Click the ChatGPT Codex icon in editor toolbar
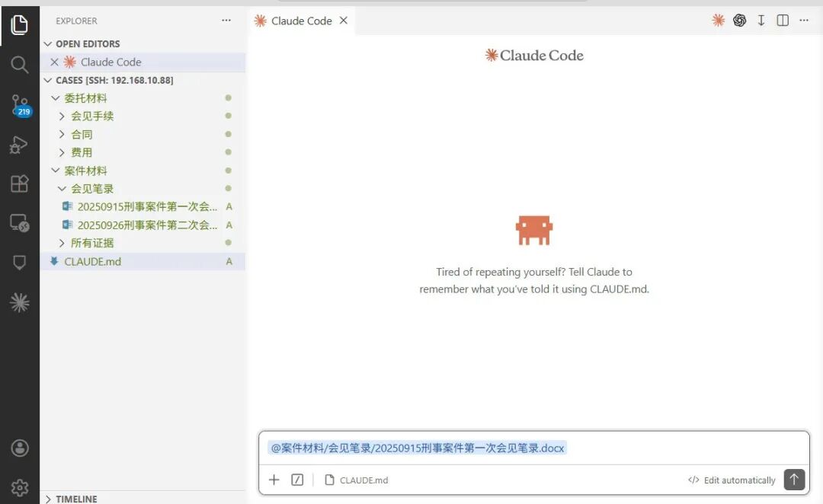The image size is (823, 504). 739,21
